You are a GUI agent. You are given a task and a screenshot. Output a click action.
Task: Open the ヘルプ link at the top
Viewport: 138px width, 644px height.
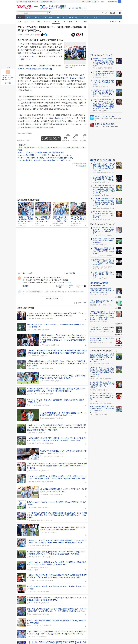[94, 2]
